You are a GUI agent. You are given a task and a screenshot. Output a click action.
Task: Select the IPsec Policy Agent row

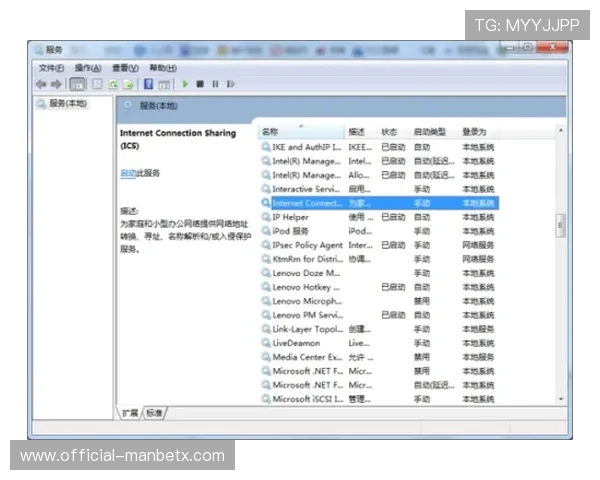pyautogui.click(x=380, y=245)
